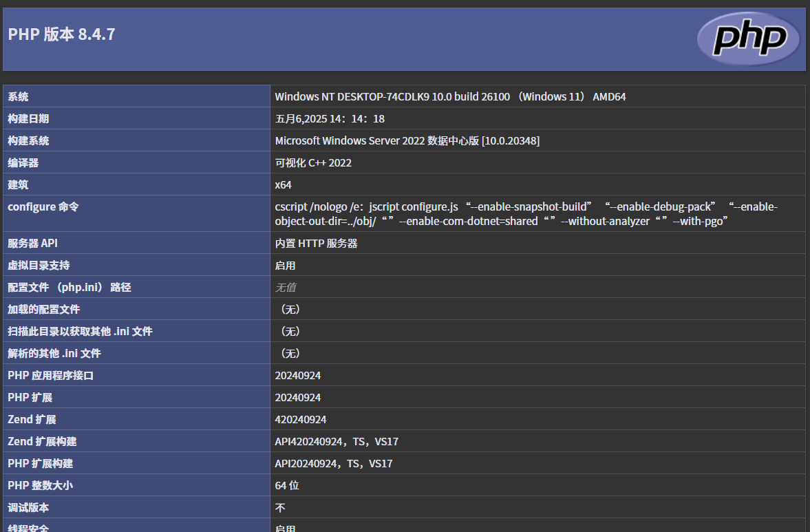The image size is (810, 532).
Task: Click the "调试版本" row label
Action: click(x=29, y=507)
